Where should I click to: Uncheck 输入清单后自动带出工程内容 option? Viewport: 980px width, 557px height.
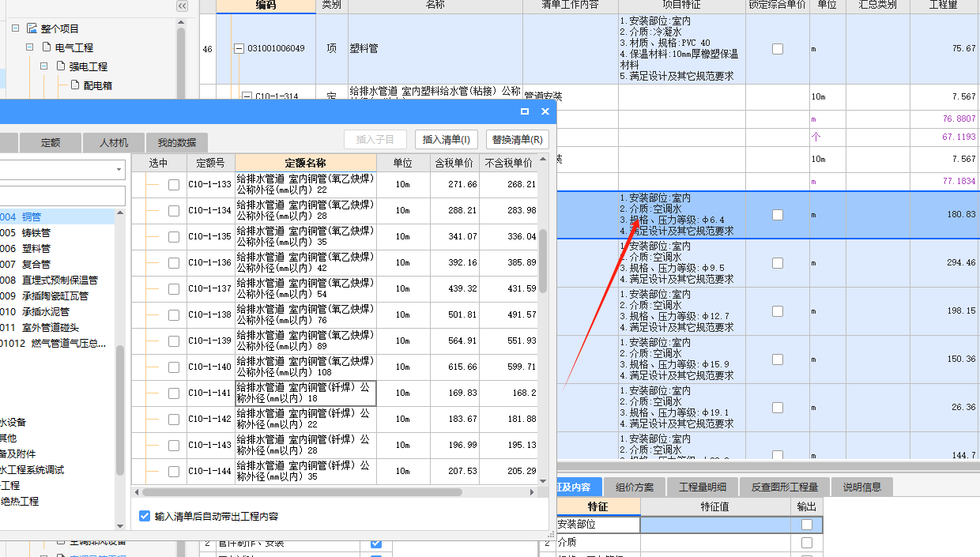(x=145, y=516)
